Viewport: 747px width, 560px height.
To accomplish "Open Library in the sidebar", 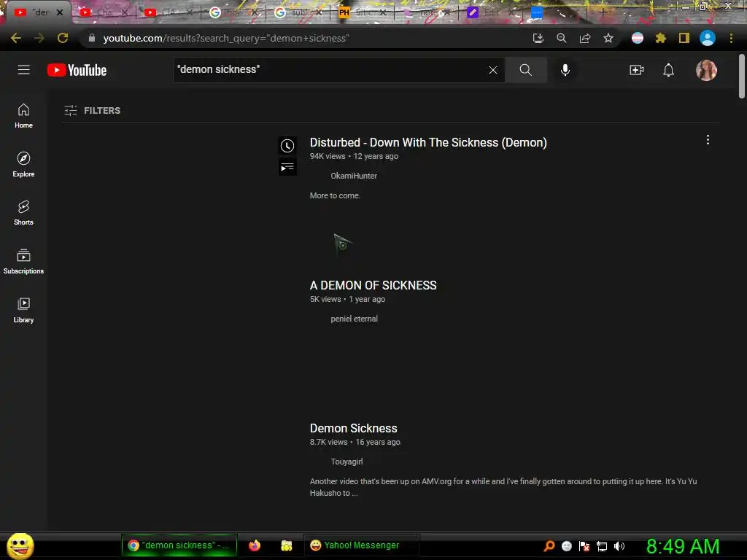I will (23, 310).
